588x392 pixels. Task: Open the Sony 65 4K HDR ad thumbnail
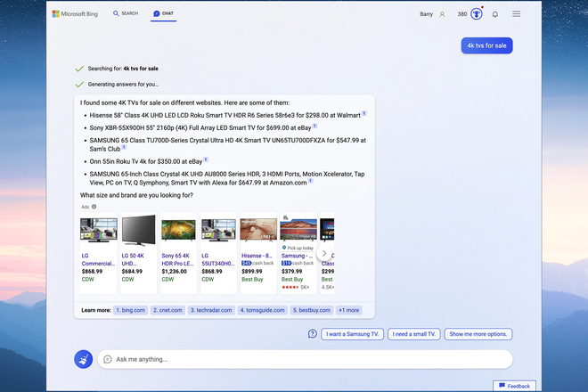[x=178, y=230]
